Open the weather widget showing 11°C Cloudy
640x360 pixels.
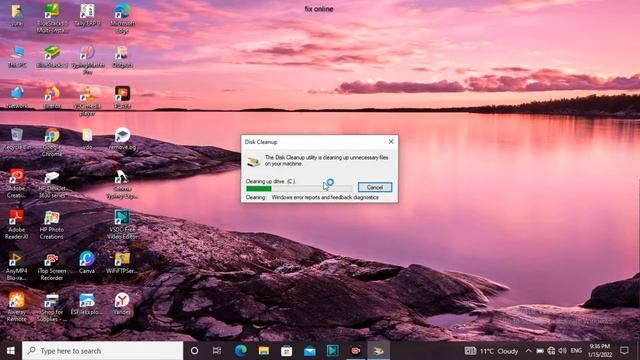491,351
